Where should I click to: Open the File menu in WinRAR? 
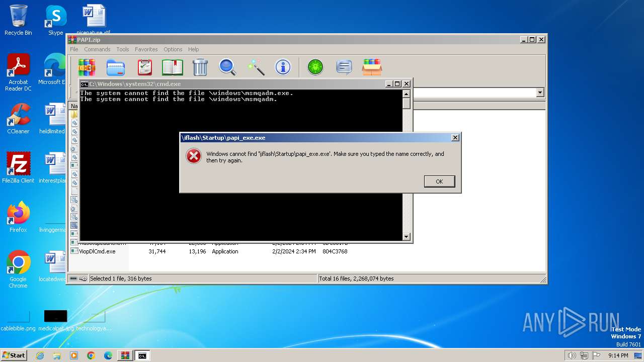[x=74, y=49]
